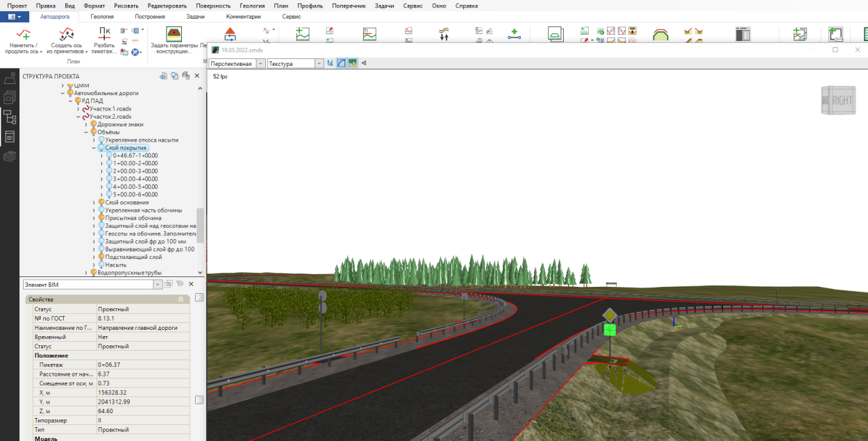868x441 pixels.
Task: Toggle the magnet snapping button in 3D view
Action: coord(331,63)
